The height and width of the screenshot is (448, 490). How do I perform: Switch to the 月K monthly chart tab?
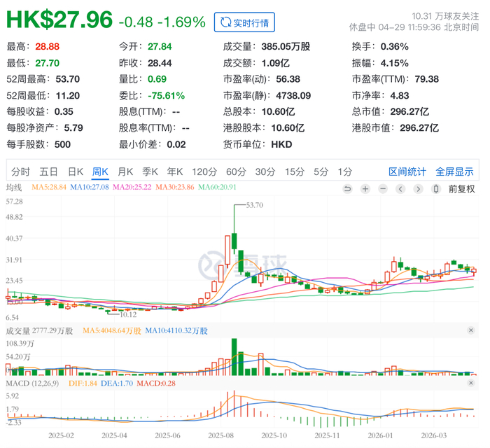pyautogui.click(x=125, y=171)
